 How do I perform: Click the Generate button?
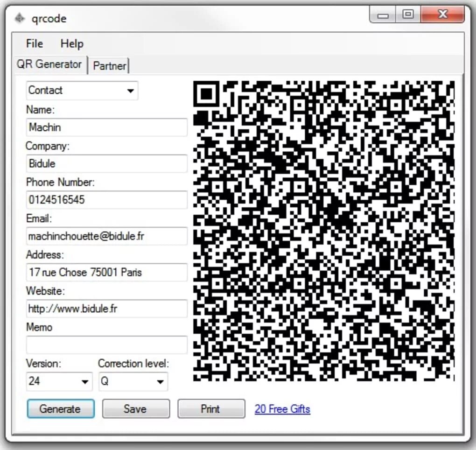click(61, 409)
